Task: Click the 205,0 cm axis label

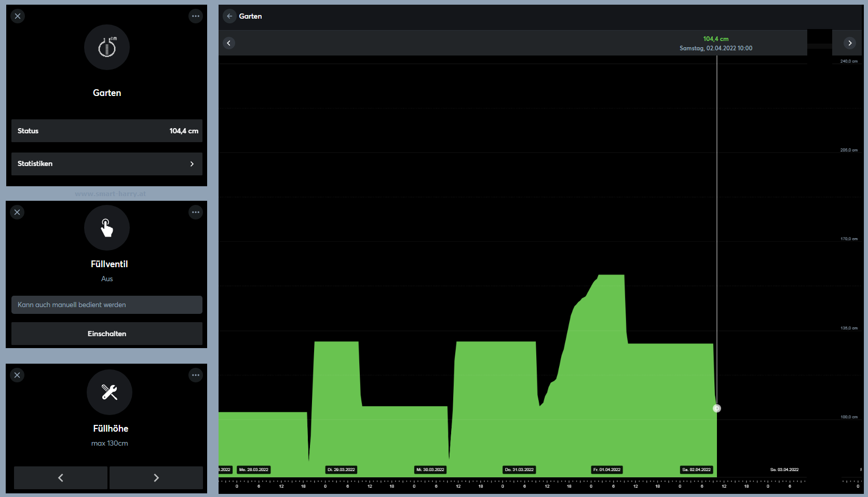Action: [849, 150]
